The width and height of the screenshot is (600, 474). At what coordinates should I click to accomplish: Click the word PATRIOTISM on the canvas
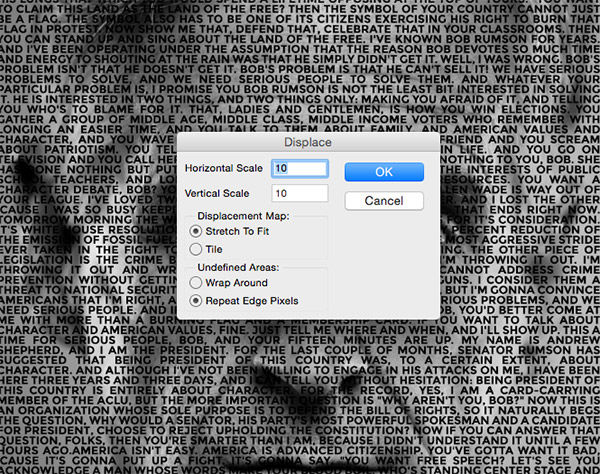click(x=80, y=149)
